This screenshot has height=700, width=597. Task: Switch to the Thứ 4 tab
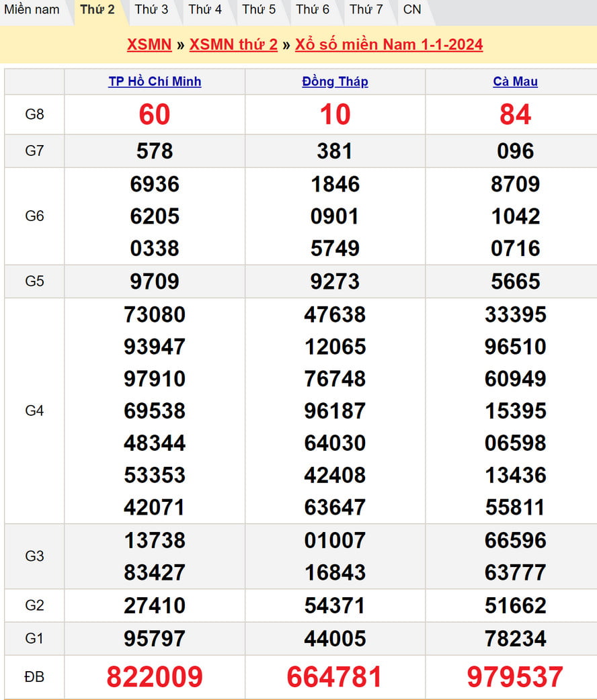click(x=205, y=9)
